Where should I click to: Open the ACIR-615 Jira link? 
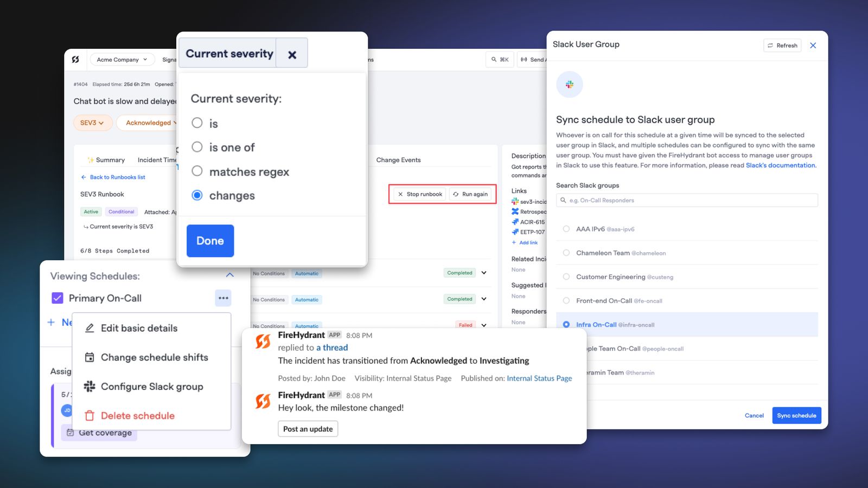(x=528, y=222)
